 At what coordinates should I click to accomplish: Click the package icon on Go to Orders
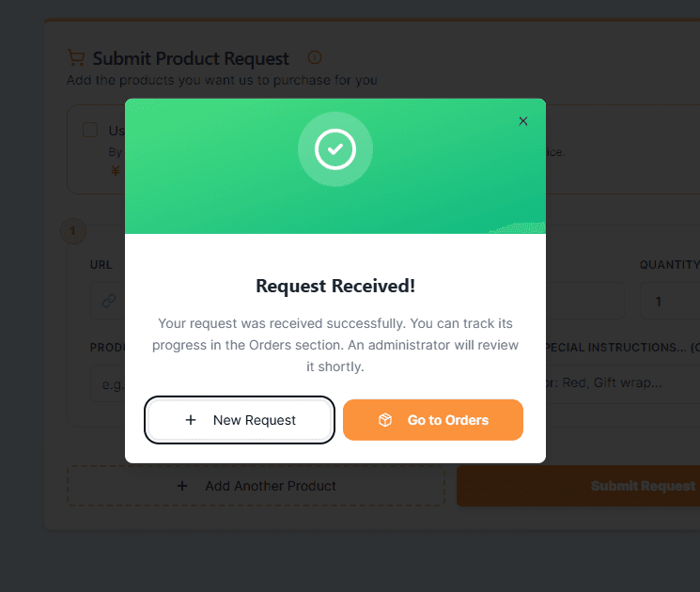point(385,420)
